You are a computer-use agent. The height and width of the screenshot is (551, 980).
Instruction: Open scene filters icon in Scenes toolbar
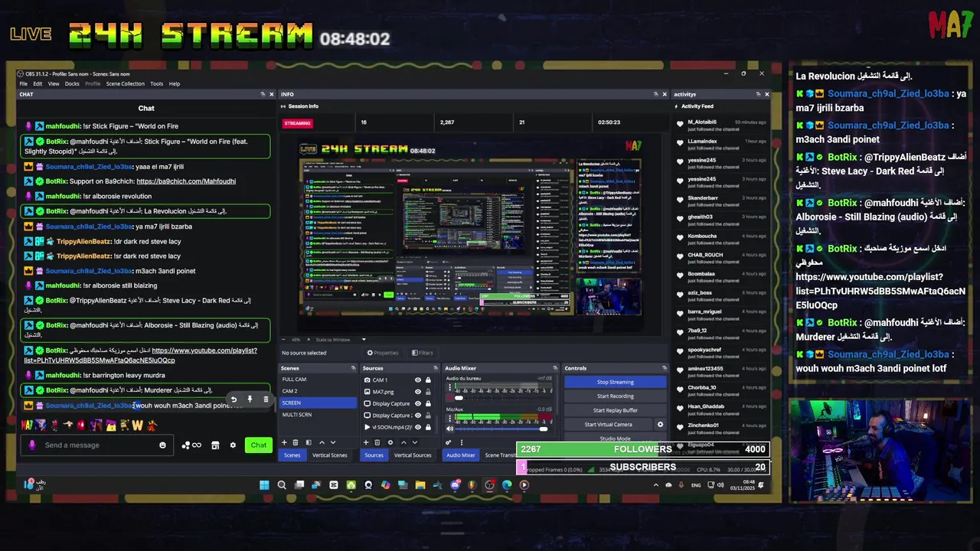pos(309,442)
